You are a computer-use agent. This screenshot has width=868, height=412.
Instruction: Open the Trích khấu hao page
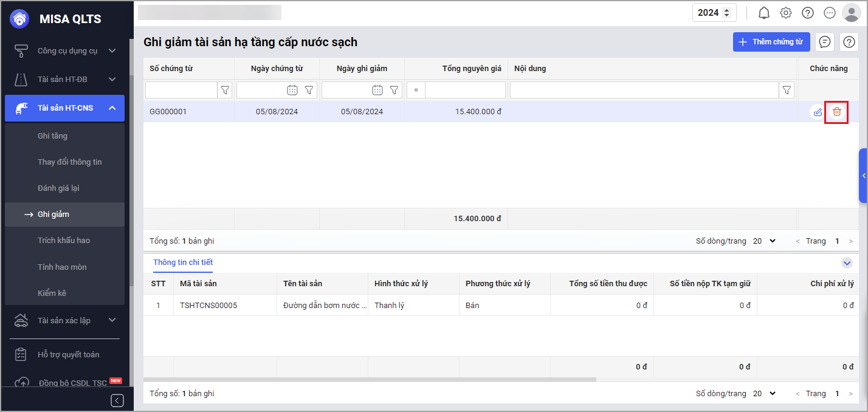(x=64, y=241)
